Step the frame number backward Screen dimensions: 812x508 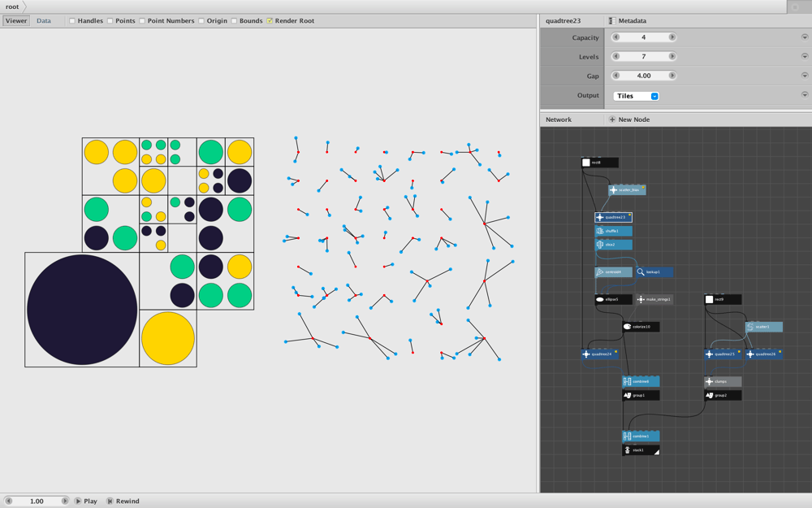pos(8,501)
